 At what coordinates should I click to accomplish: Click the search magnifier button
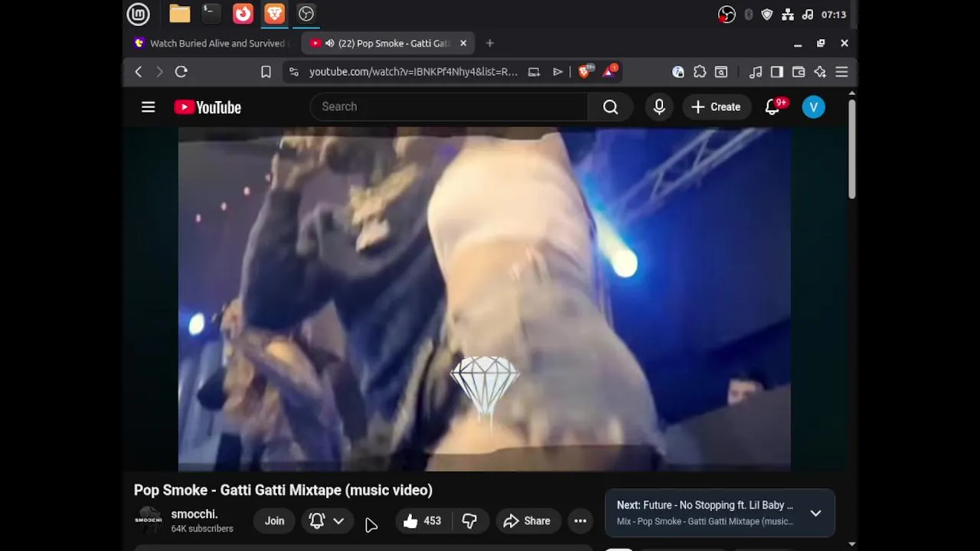pos(610,107)
